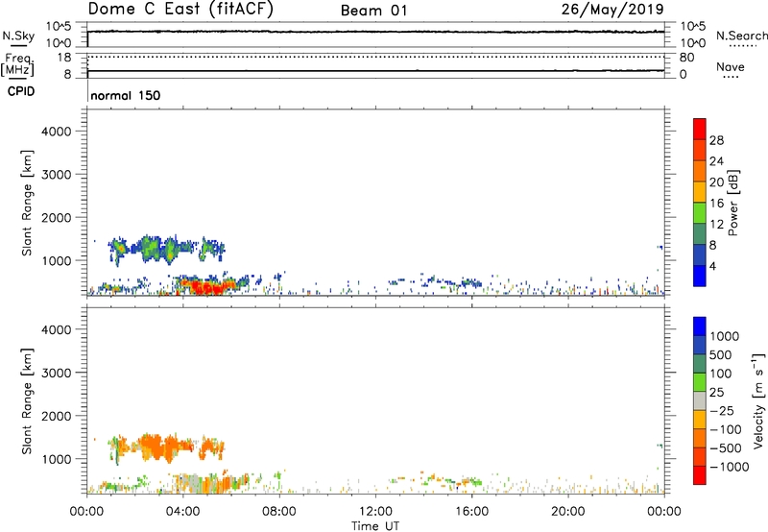The image size is (768, 532).
Task: Click the red high-power echo near 05:00 UT
Action: click(208, 286)
